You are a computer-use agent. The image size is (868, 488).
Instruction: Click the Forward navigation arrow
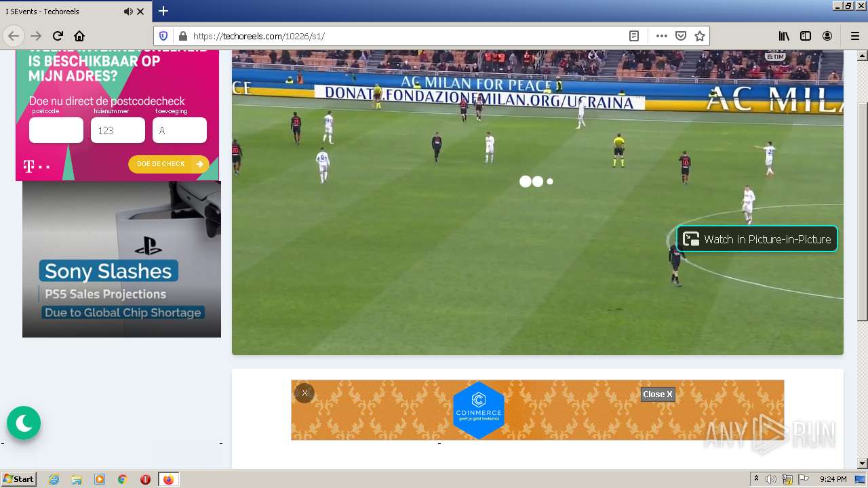(x=36, y=36)
